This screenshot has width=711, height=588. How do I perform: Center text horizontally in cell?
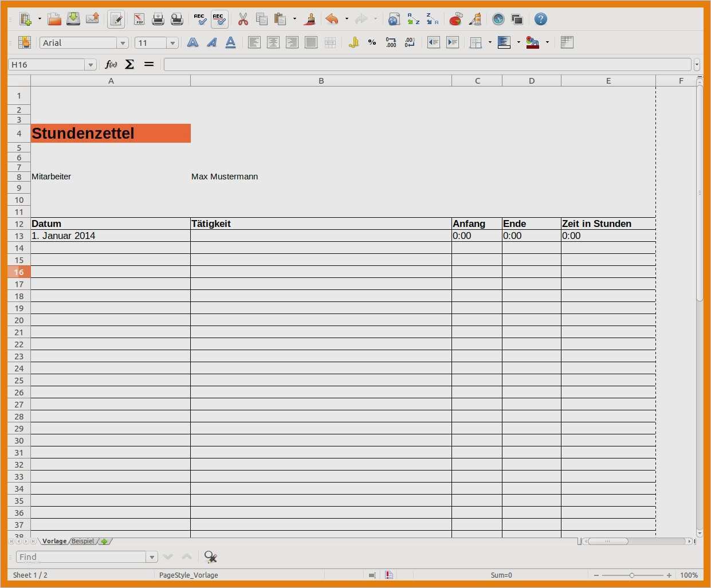click(x=273, y=42)
